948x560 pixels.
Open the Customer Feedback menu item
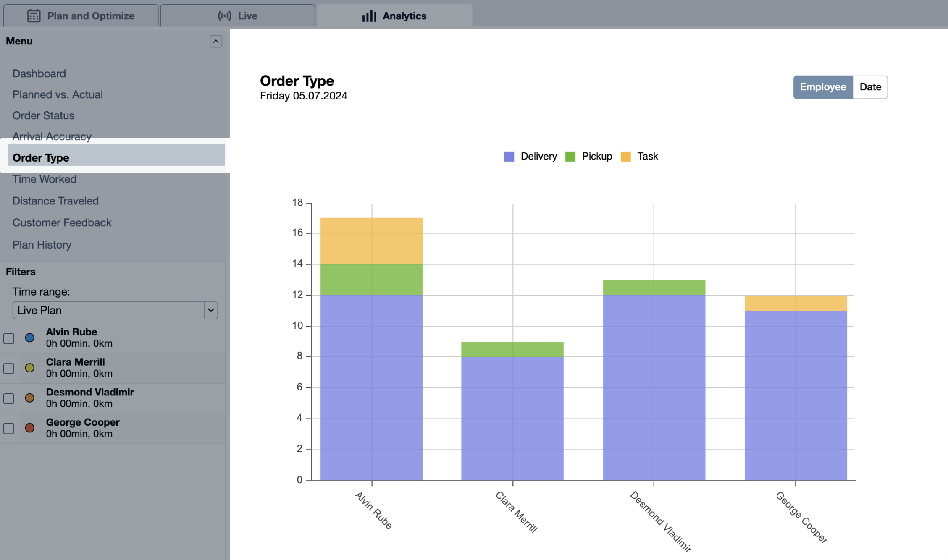pyautogui.click(x=62, y=222)
